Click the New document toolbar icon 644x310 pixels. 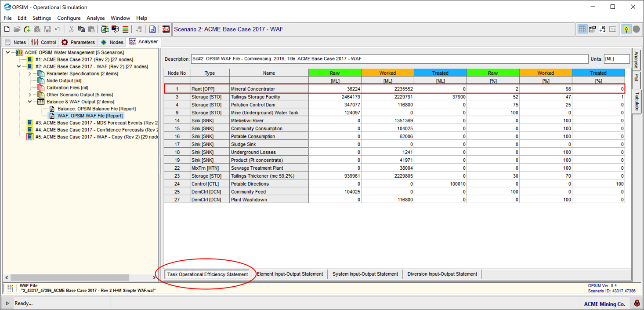coord(7,29)
